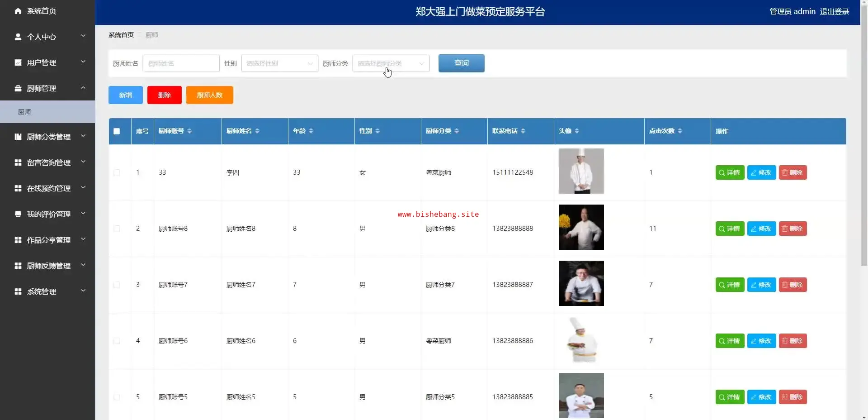The width and height of the screenshot is (868, 420).
Task: Click the person icon for 个人中心
Action: [x=18, y=37]
